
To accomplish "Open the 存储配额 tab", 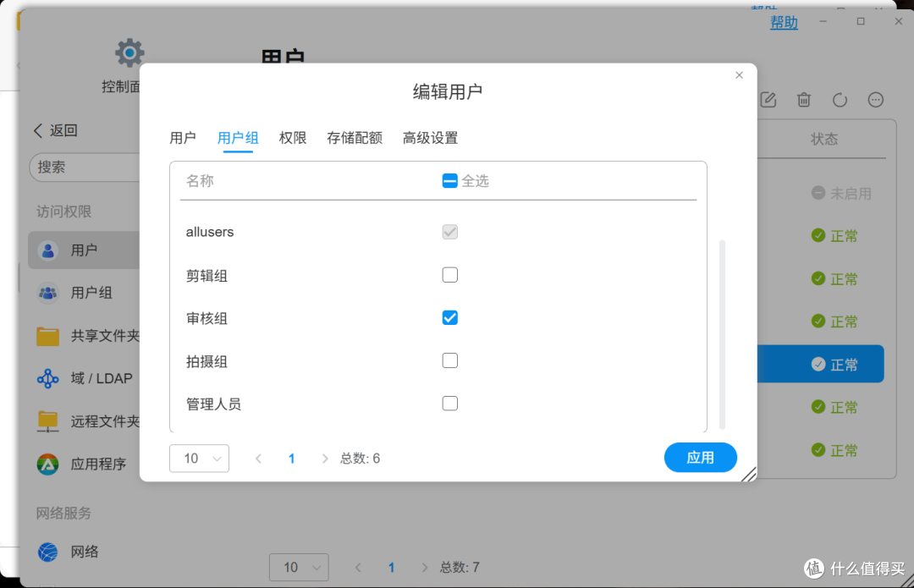I will pyautogui.click(x=355, y=138).
